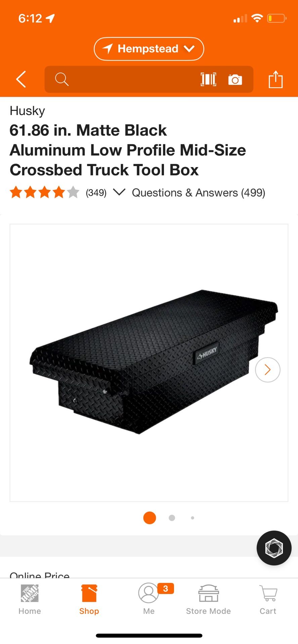Open the floating AR hexagon button
This screenshot has width=298, height=644.
[274, 548]
